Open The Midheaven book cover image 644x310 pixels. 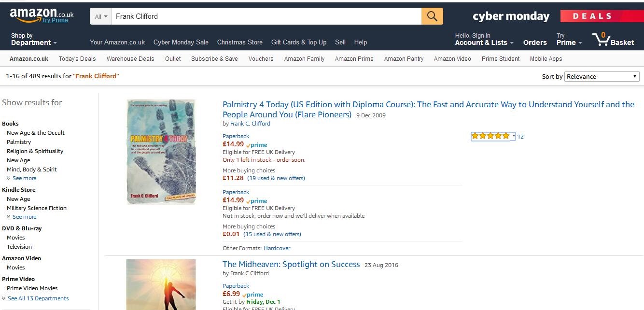pos(161,285)
